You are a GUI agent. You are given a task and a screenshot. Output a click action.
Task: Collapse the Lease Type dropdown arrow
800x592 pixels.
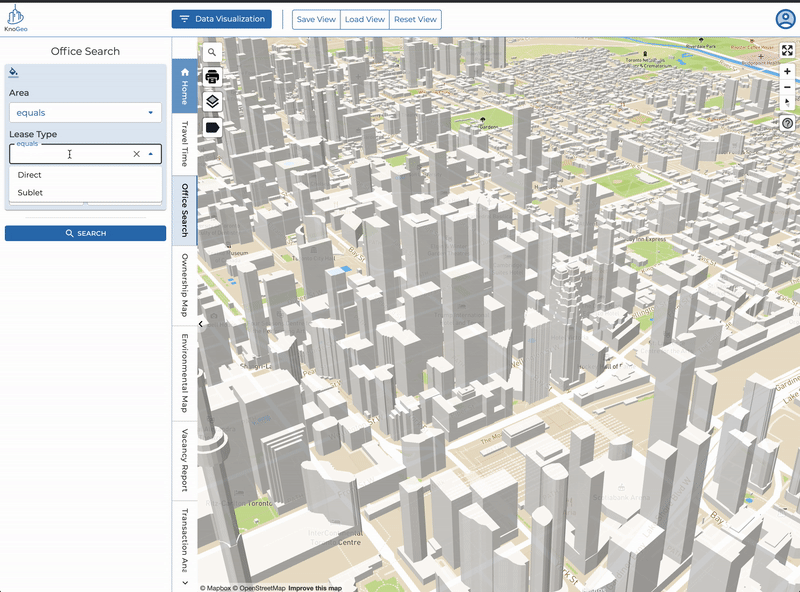pos(151,154)
